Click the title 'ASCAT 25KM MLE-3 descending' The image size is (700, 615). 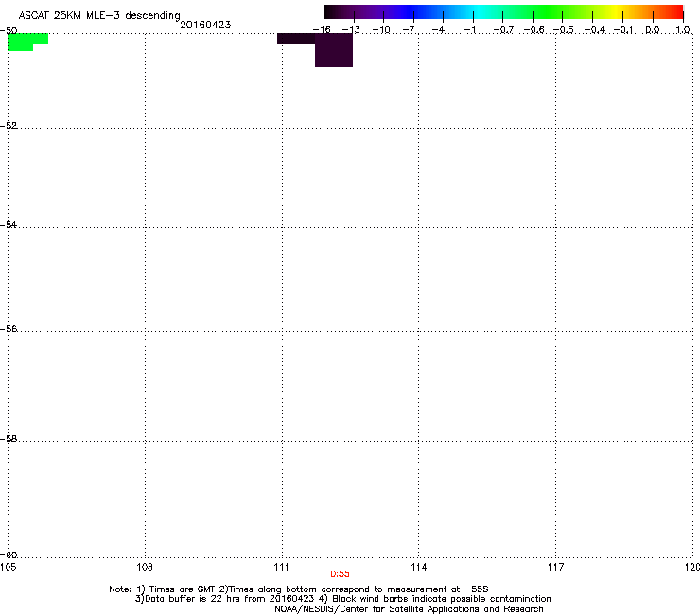click(99, 16)
